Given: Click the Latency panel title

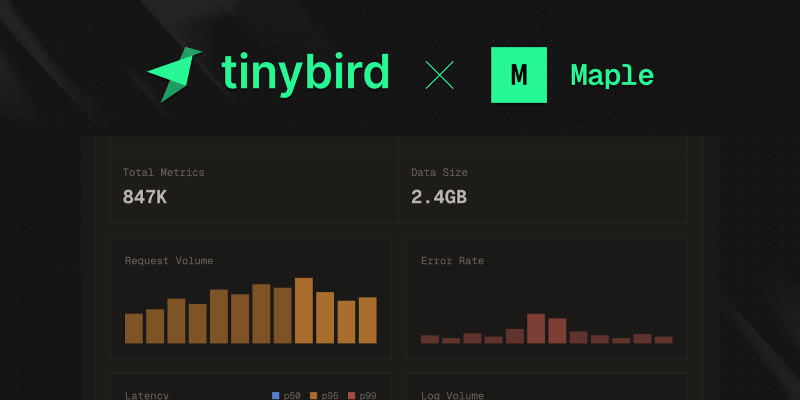Looking at the screenshot, I should [x=147, y=395].
